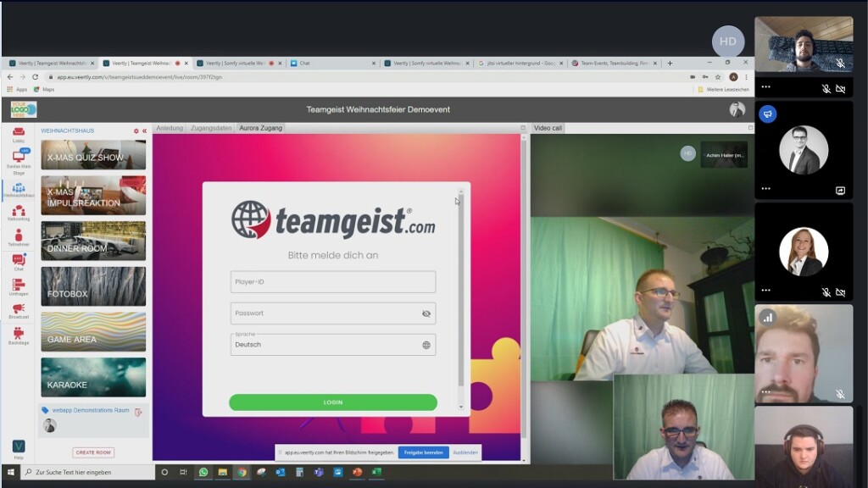Open Excel from taskbar
This screenshot has width=868, height=488.
376,472
